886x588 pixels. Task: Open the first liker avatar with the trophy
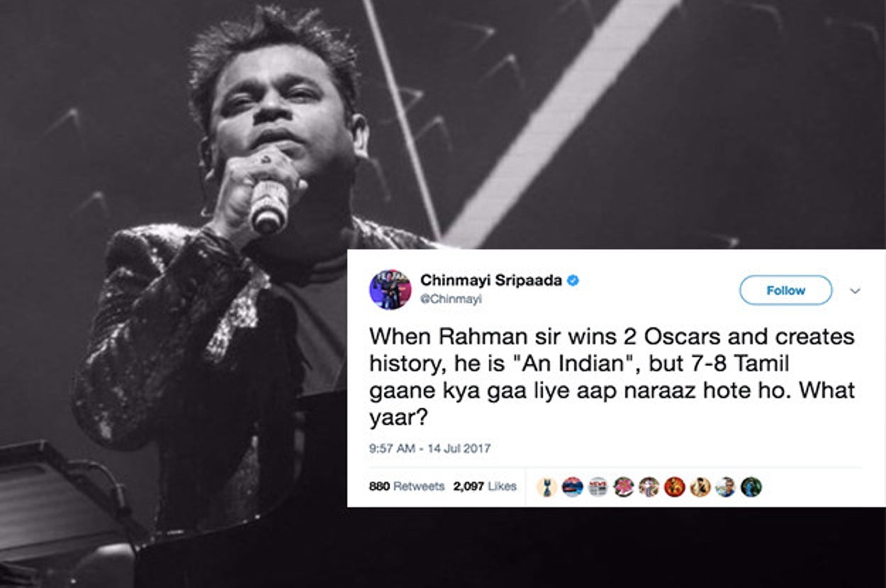[547, 487]
